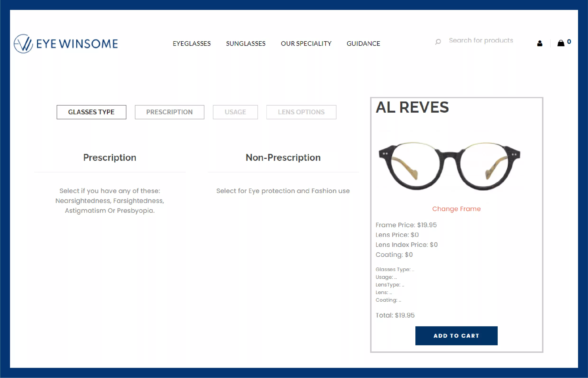Select the Glasses Type step tab
The height and width of the screenshot is (378, 588).
[91, 112]
